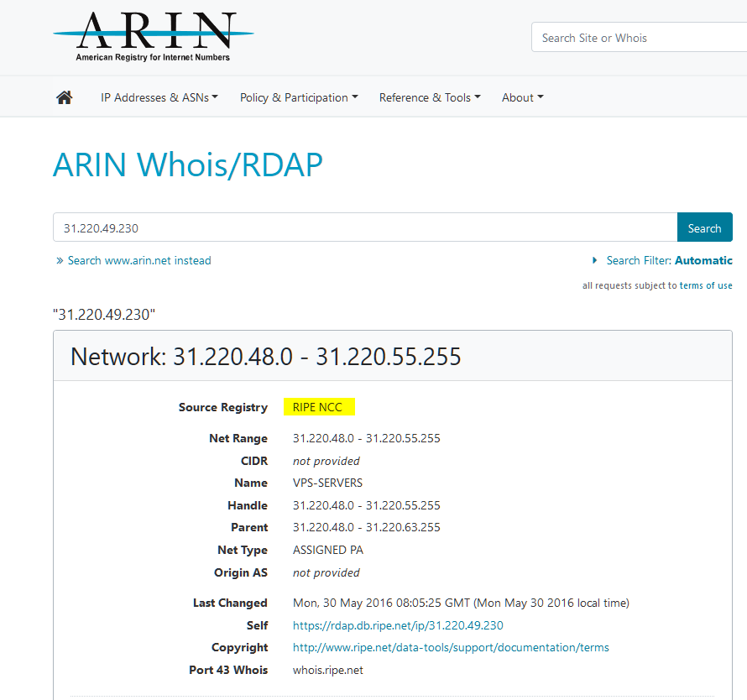Click the ARIN logo

click(153, 36)
